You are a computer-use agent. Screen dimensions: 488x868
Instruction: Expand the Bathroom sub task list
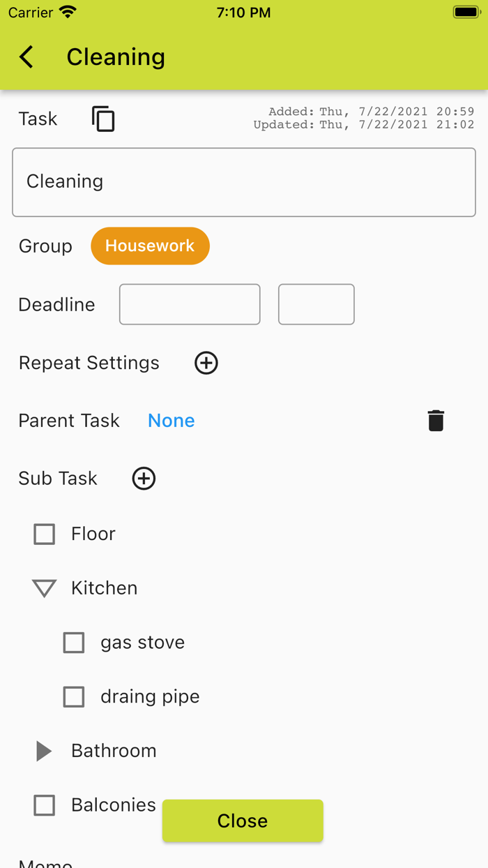point(43,751)
